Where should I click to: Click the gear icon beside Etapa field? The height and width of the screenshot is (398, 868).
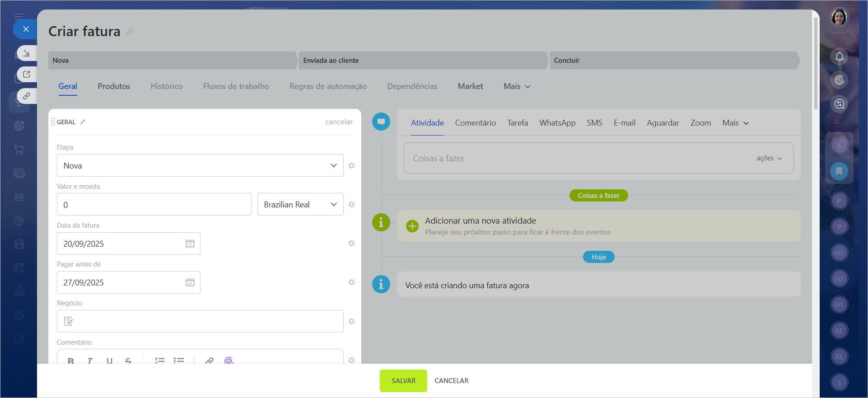point(351,166)
